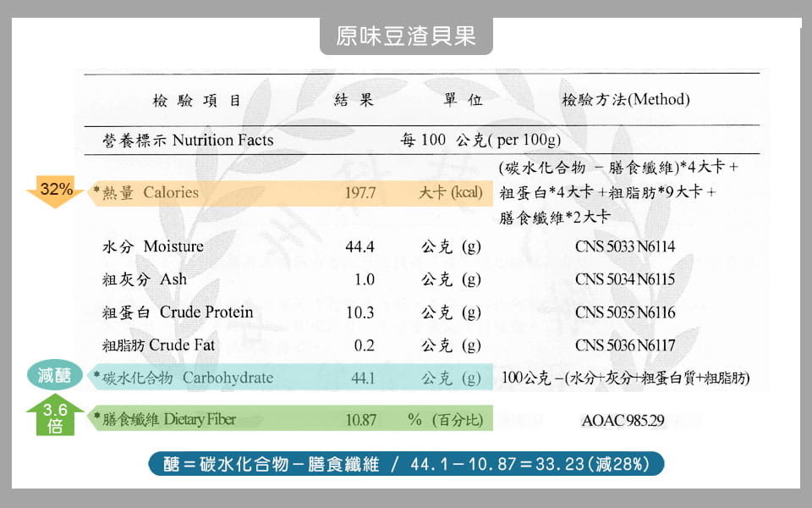Click the 碳水化合物 Carbohydrate row label
The height and width of the screenshot is (508, 812).
[188, 378]
